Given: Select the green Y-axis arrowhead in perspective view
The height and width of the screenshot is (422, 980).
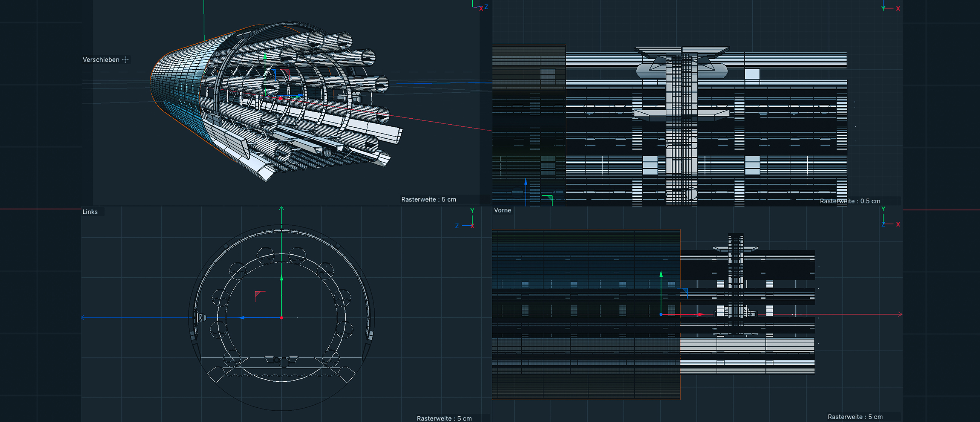Looking at the screenshot, I should pos(265,56).
